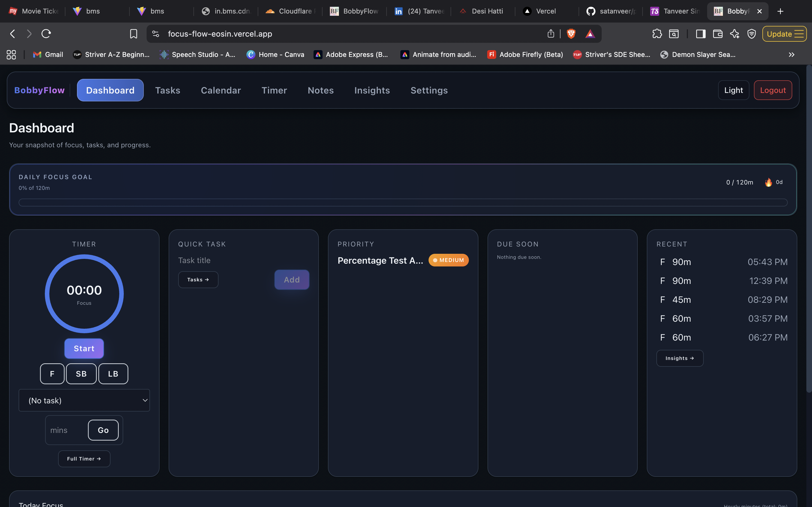The image size is (812, 507).
Task: Click the Full Timer link button
Action: [84, 459]
